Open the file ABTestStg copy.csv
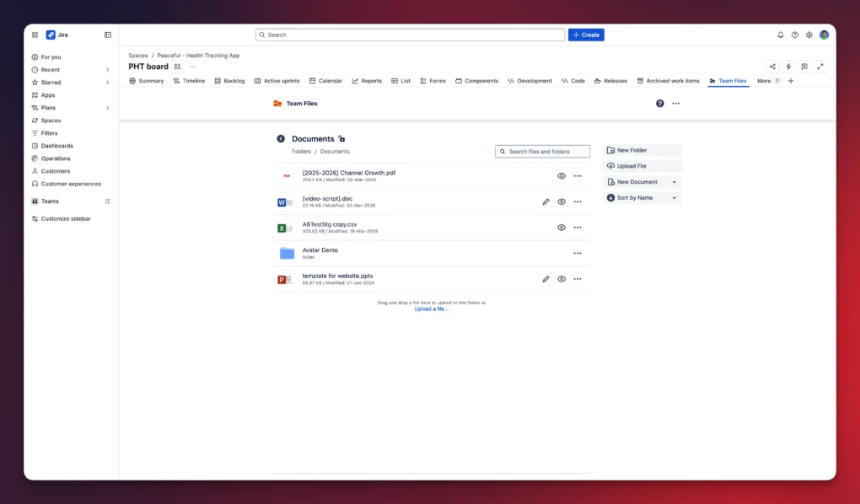Image resolution: width=860 pixels, height=504 pixels. (330, 224)
